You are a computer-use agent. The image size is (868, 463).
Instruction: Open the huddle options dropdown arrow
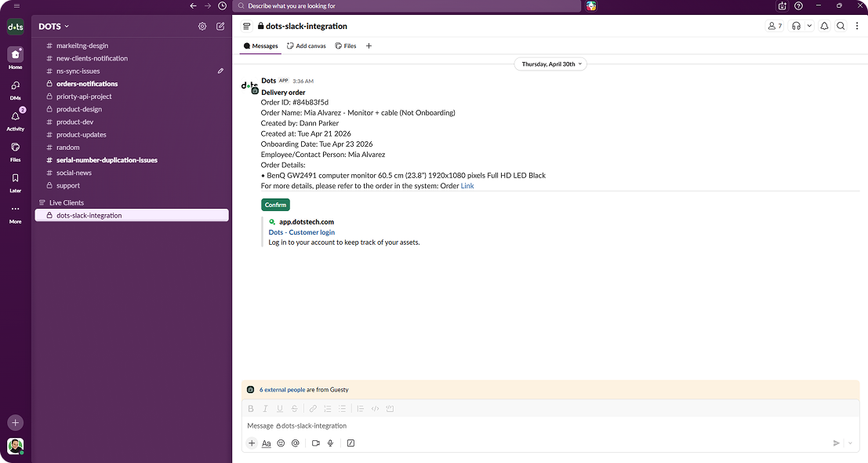click(x=809, y=26)
